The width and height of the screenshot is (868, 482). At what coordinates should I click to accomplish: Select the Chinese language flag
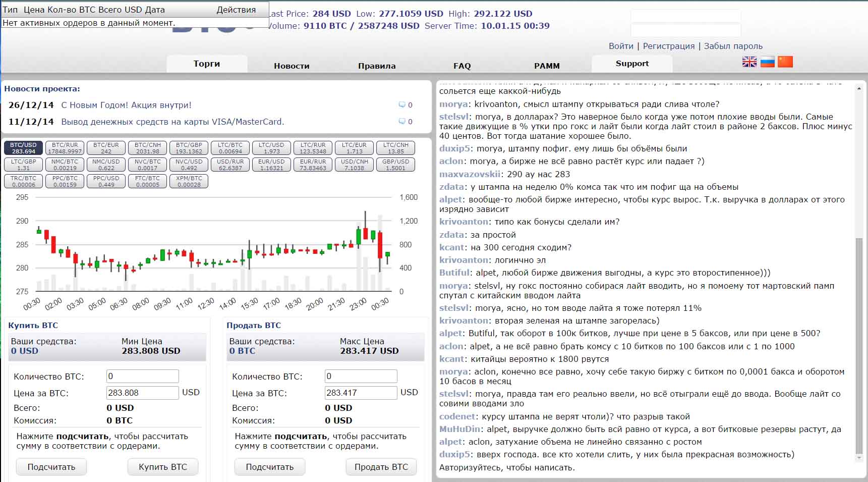point(786,62)
